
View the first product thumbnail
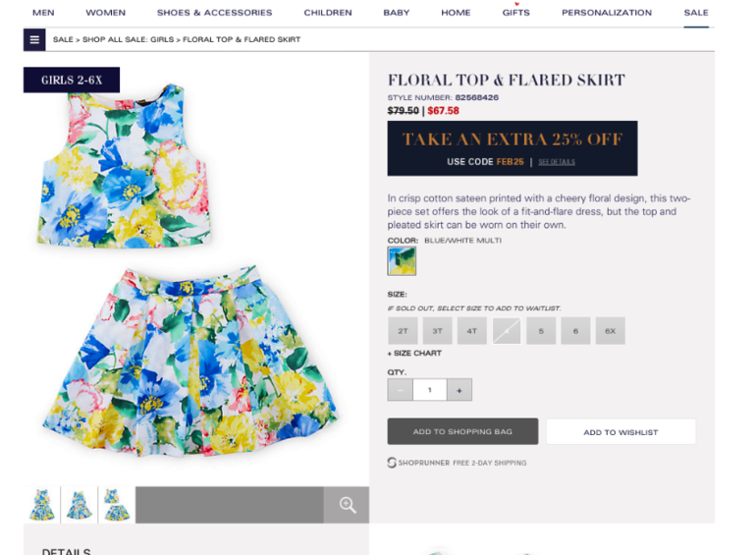[42, 505]
